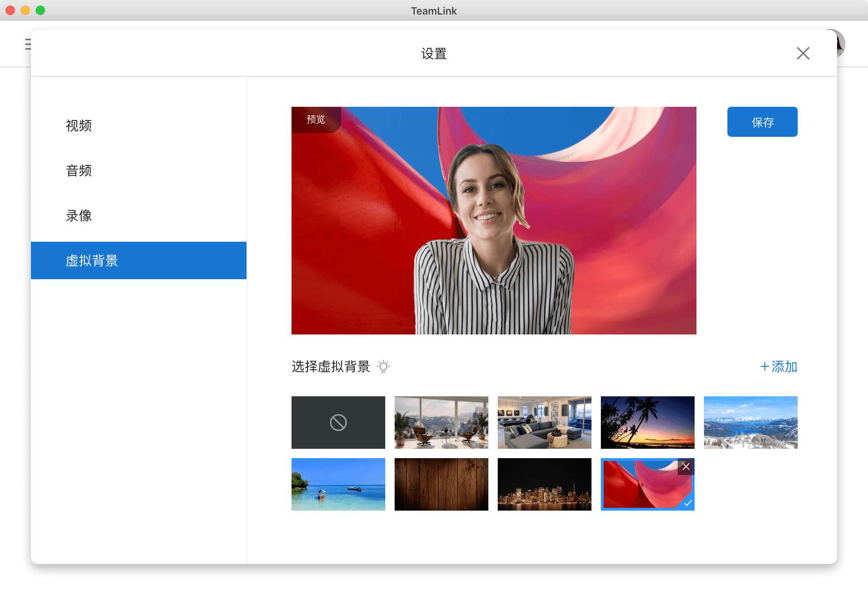Click the +添加 link to add background
The width and height of the screenshot is (868, 594).
[778, 366]
